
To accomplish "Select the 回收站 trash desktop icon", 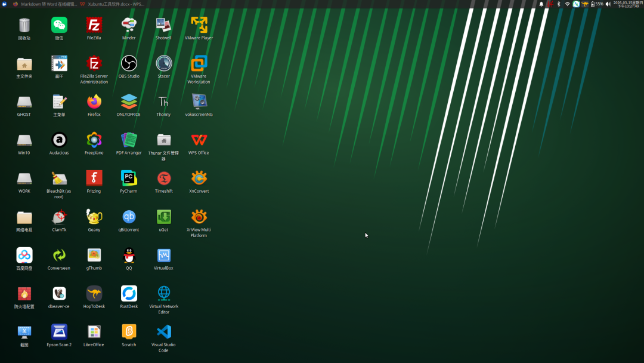I will click(x=24, y=29).
